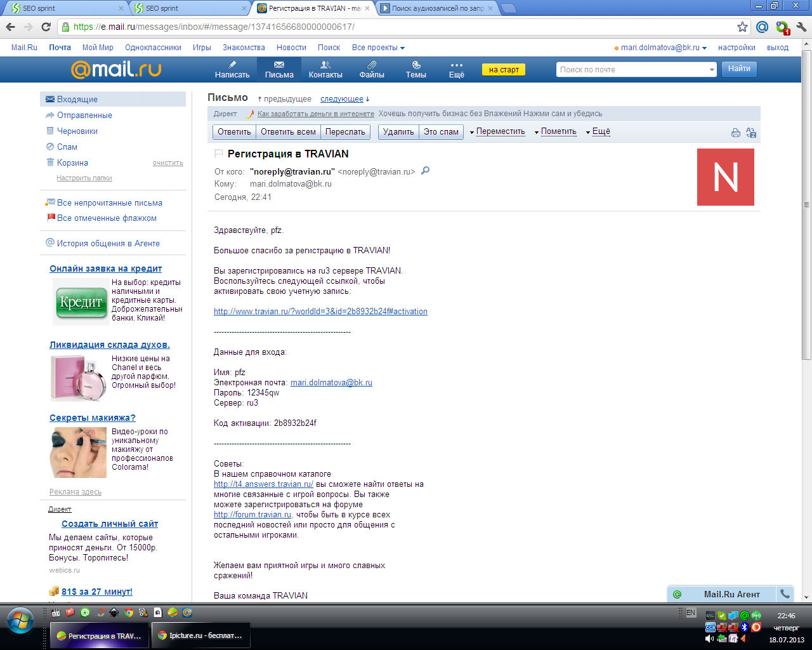Open the Windows Start button
Viewport: 812px width, 650px height.
point(20,620)
